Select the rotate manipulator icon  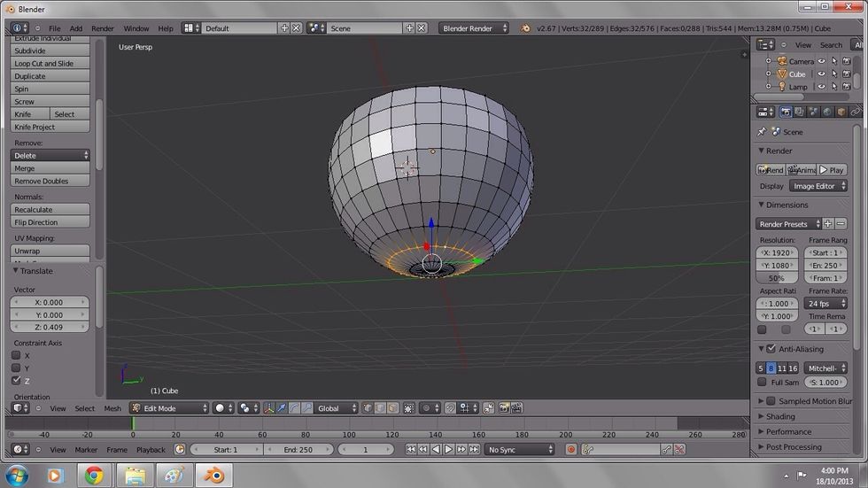[x=294, y=408]
